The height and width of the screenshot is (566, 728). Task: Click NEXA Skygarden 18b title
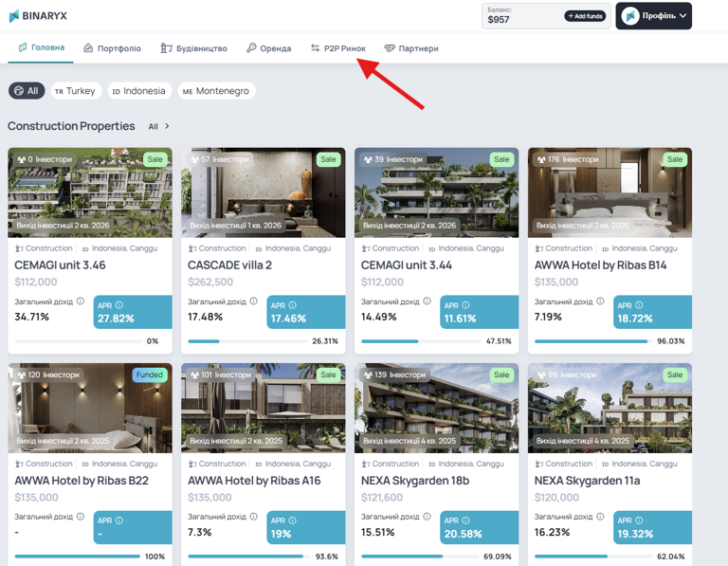pos(415,481)
